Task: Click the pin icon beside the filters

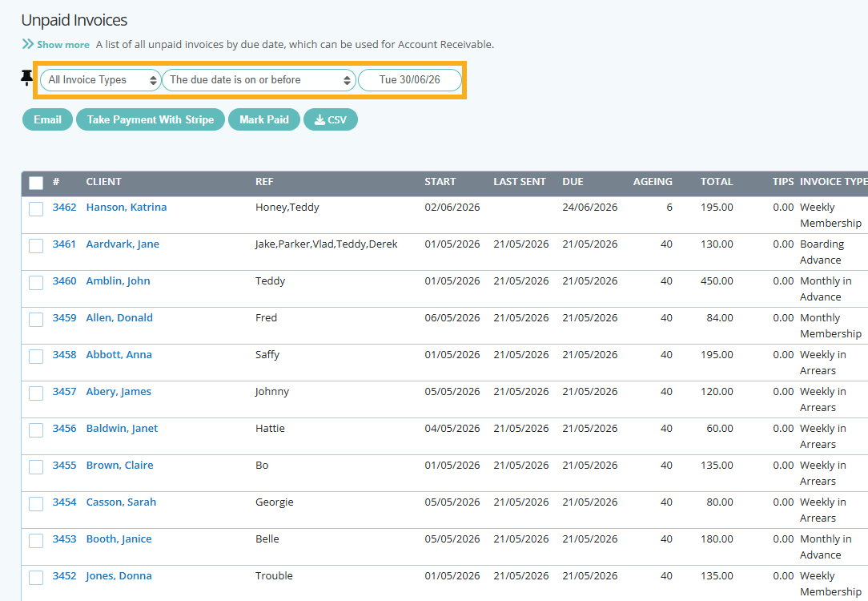Action: [26, 78]
